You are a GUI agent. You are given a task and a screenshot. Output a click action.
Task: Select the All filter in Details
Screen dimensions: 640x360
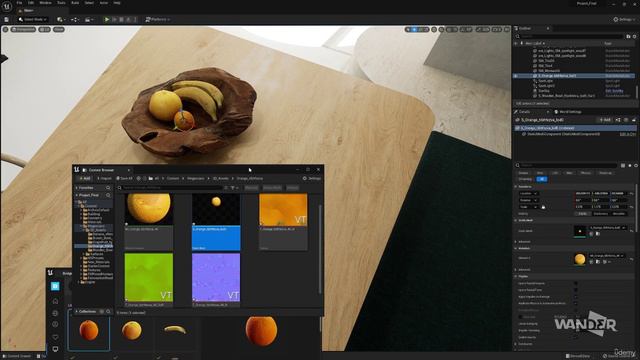coord(542,179)
